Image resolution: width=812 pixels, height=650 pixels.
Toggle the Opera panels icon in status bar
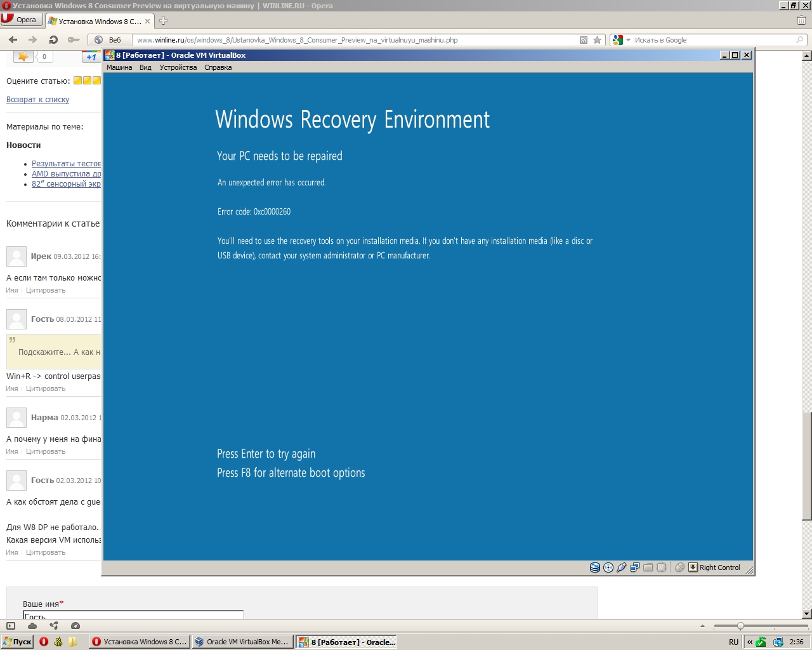(11, 626)
